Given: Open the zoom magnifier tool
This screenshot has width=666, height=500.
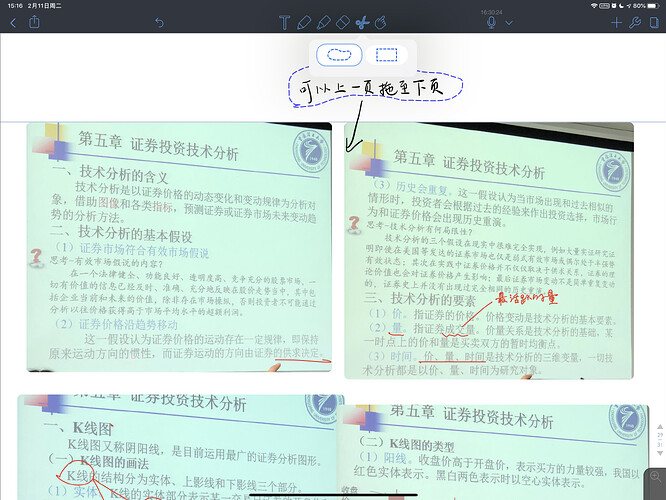Looking at the screenshot, I should pyautogui.click(x=655, y=477).
